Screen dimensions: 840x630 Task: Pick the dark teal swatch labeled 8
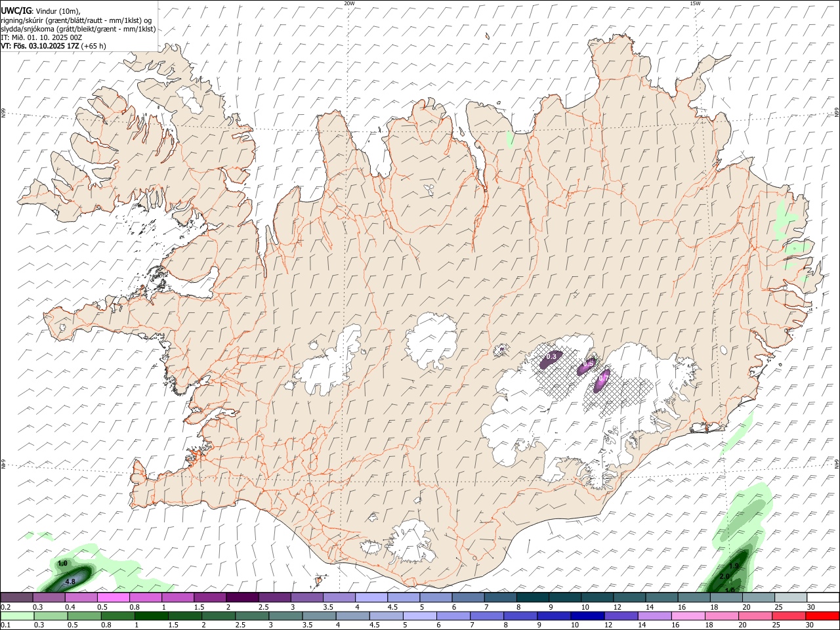[x=532, y=598]
